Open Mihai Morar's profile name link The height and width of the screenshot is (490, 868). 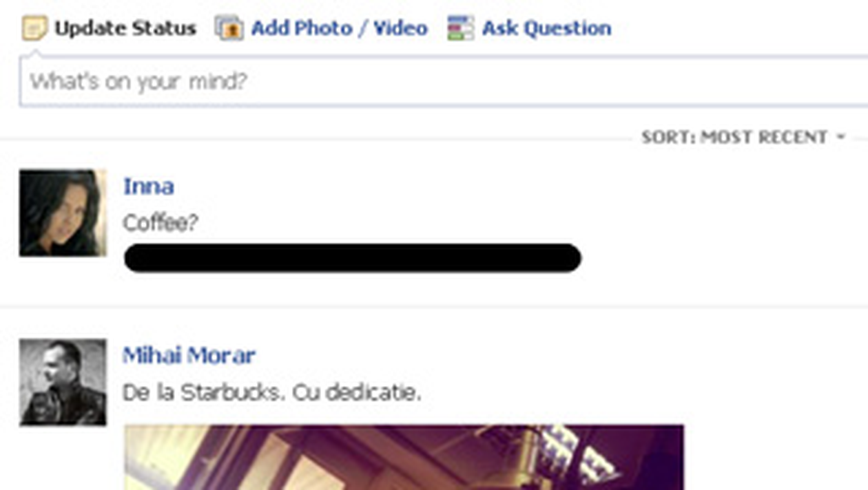pos(189,355)
